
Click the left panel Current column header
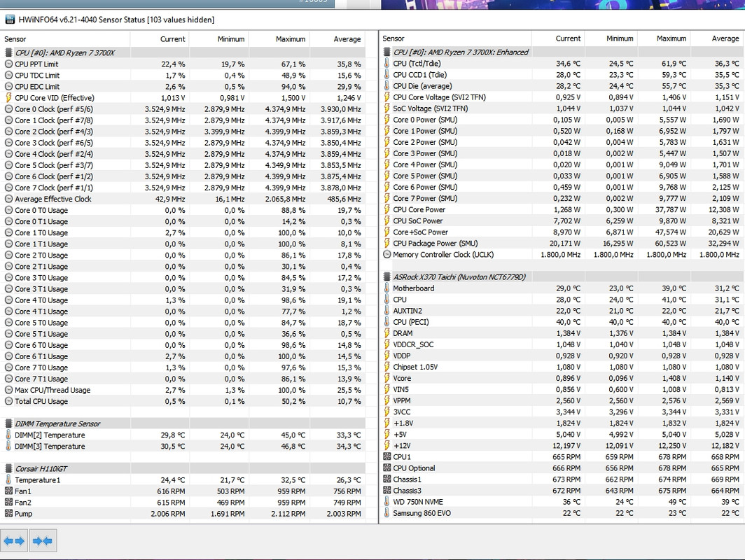pyautogui.click(x=160, y=39)
